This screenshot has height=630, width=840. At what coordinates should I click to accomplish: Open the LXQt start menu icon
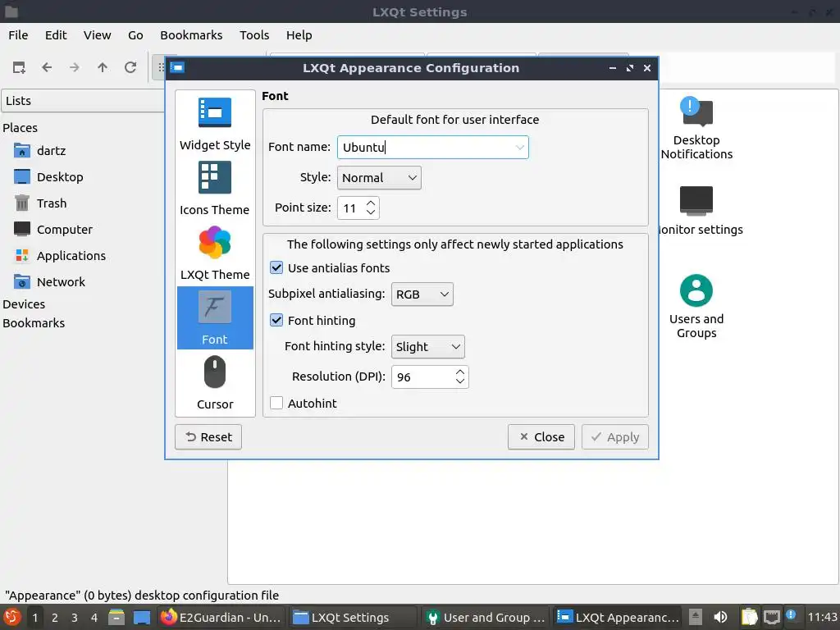11,617
